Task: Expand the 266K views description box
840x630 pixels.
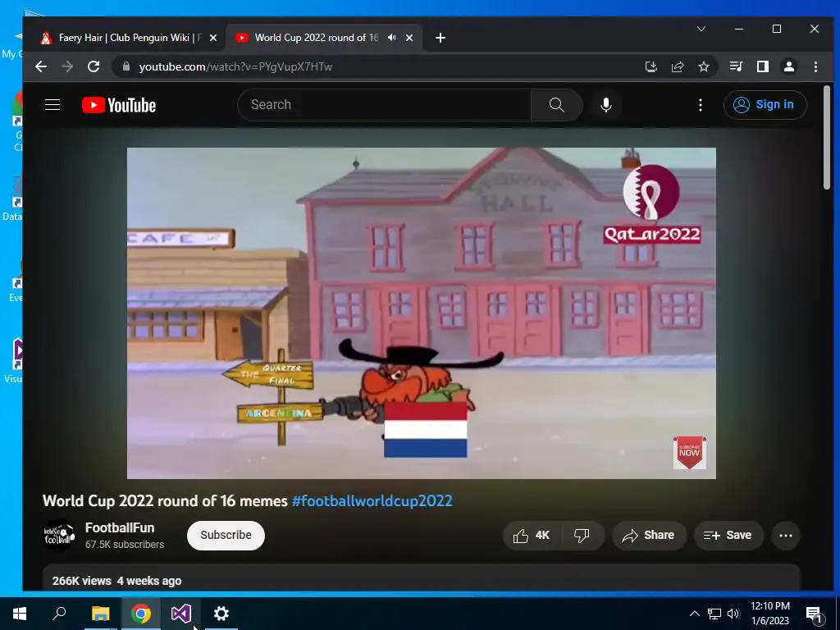Action: tap(421, 577)
